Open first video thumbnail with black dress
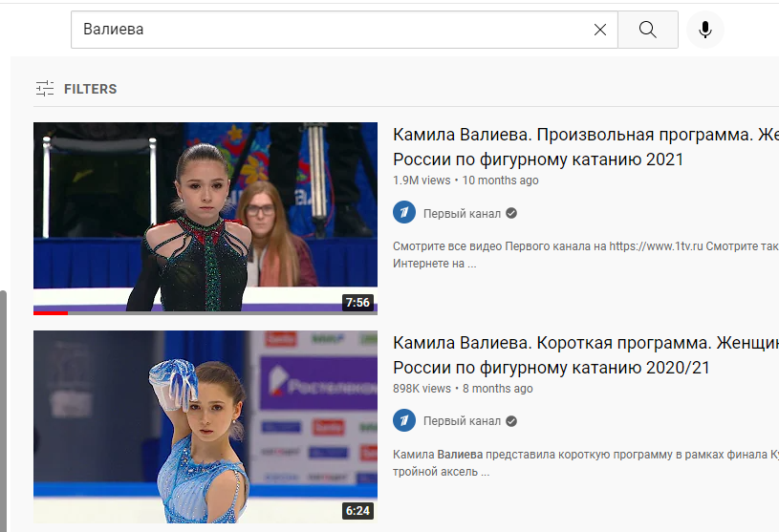The width and height of the screenshot is (779, 532). point(206,219)
